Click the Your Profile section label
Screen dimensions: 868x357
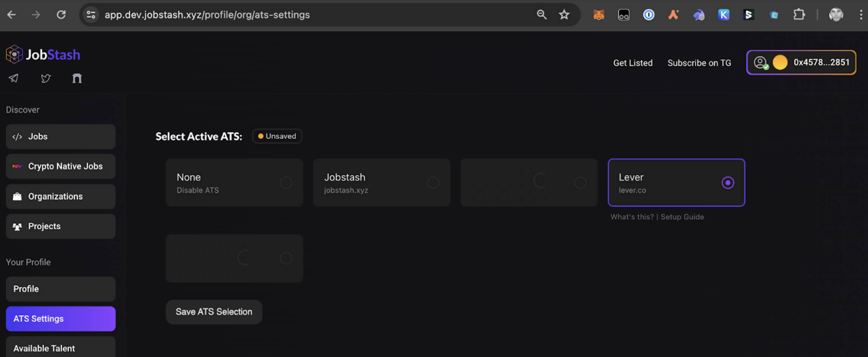(28, 262)
